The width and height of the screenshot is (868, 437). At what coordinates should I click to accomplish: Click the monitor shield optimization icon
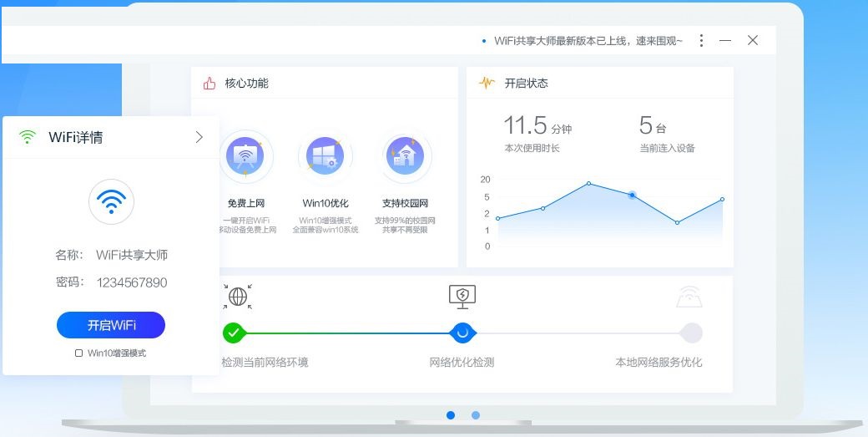[462, 297]
